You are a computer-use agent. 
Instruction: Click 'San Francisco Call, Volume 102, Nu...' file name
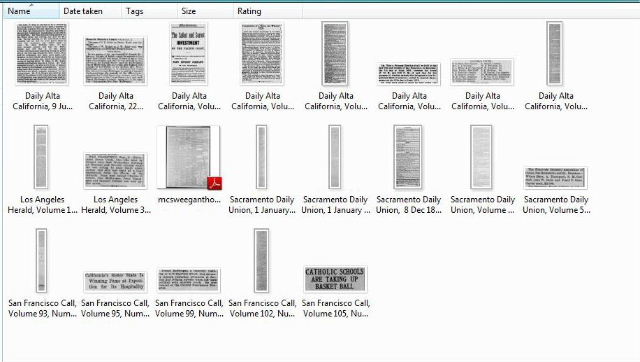pyautogui.click(x=262, y=309)
